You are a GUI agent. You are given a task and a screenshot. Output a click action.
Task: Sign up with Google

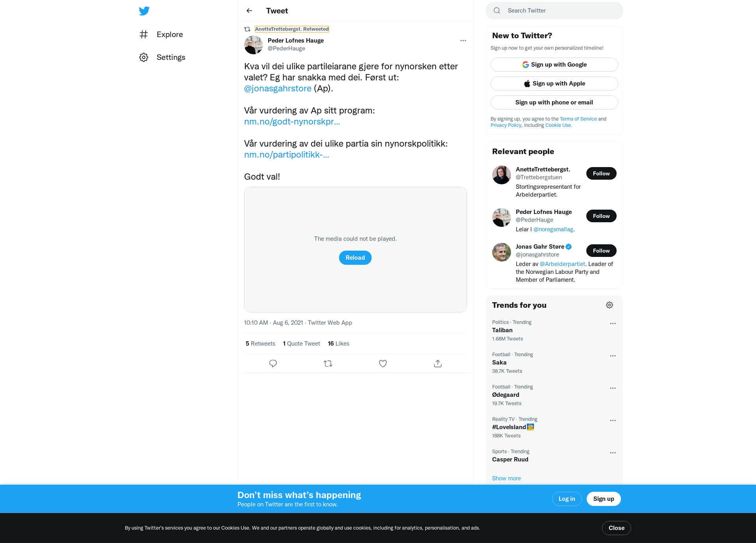pyautogui.click(x=554, y=65)
